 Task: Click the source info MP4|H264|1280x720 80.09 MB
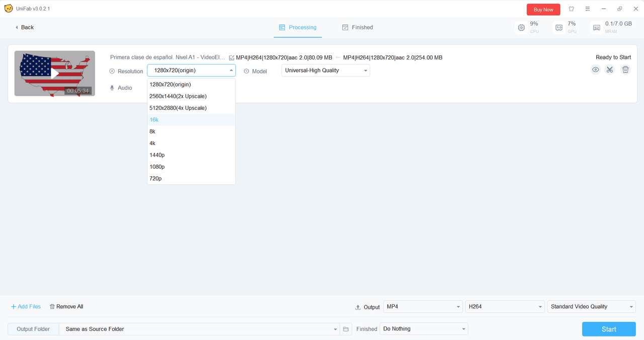(284, 57)
